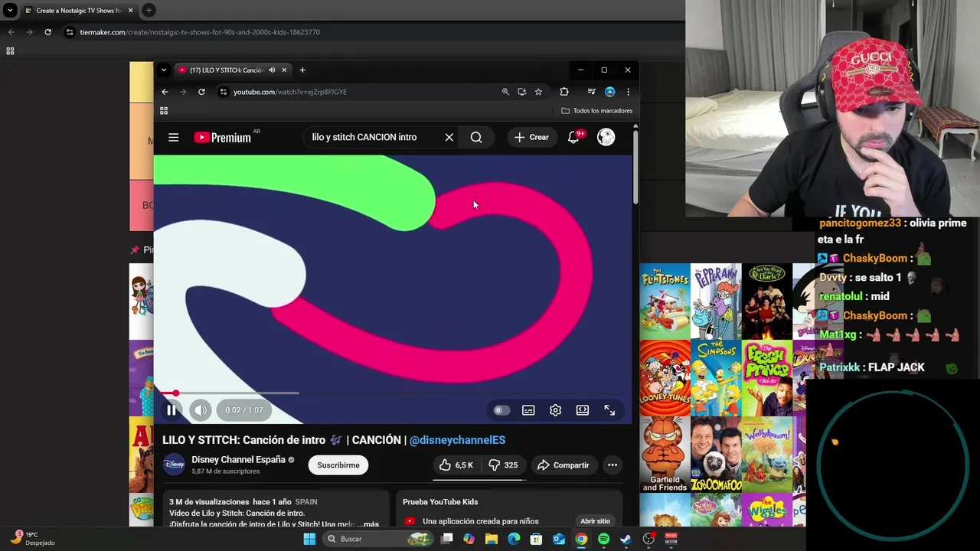Screen dimensions: 980x551
Task: Select the LILO Y STITCH browser tab
Action: [232, 70]
